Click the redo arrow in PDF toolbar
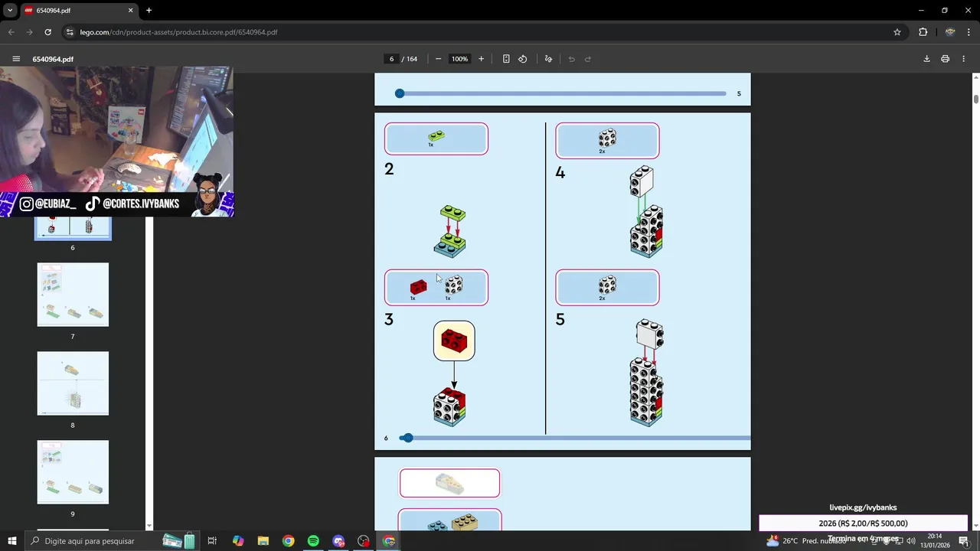The image size is (980, 551). (x=588, y=59)
